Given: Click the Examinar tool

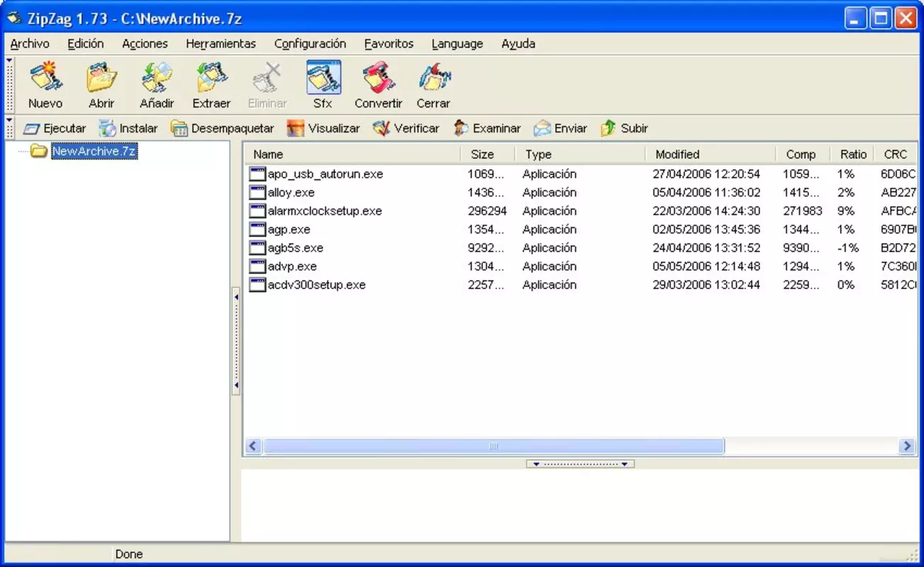Looking at the screenshot, I should (487, 128).
